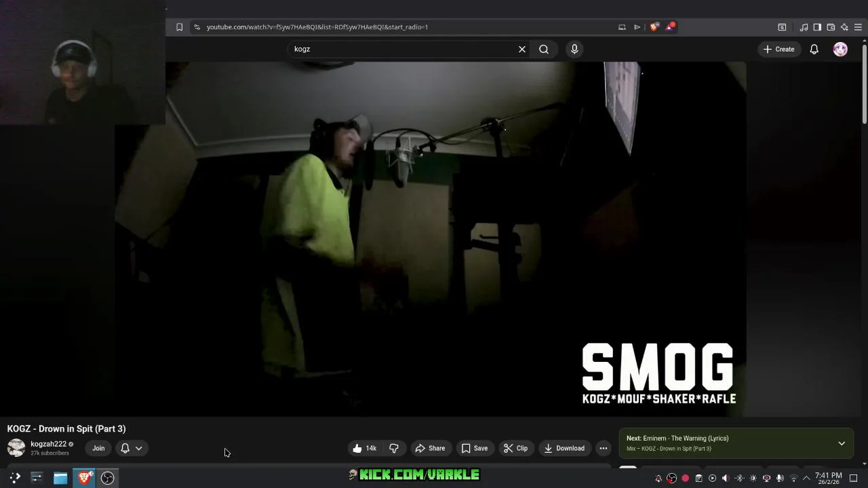The width and height of the screenshot is (868, 488).
Task: Open the Leo AI sparkle icon
Action: coord(844,27)
